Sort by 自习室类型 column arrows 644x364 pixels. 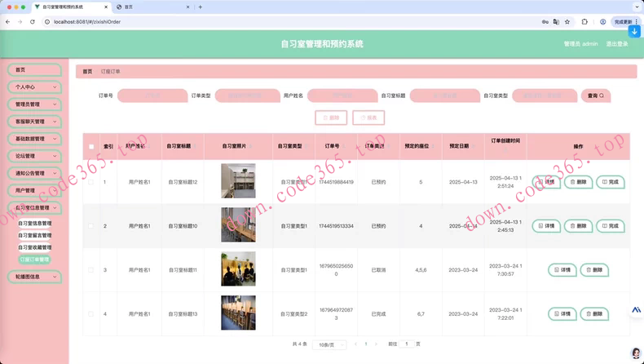pyautogui.click(x=306, y=146)
